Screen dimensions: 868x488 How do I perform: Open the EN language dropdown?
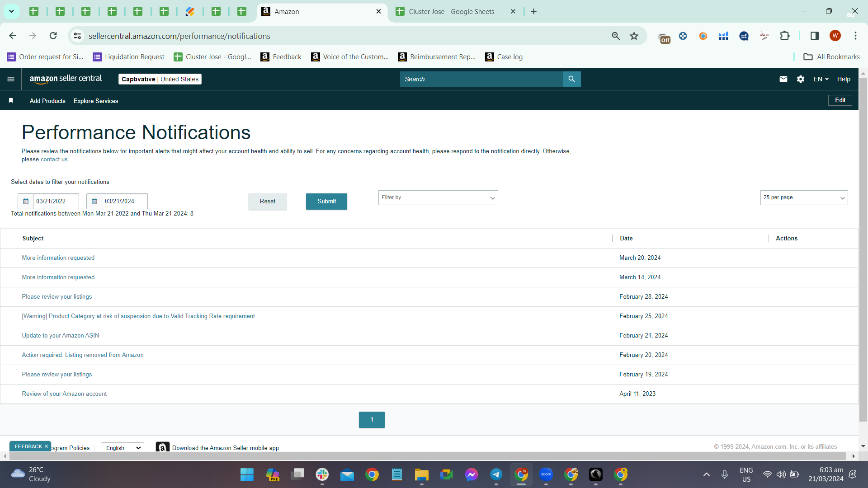click(821, 79)
